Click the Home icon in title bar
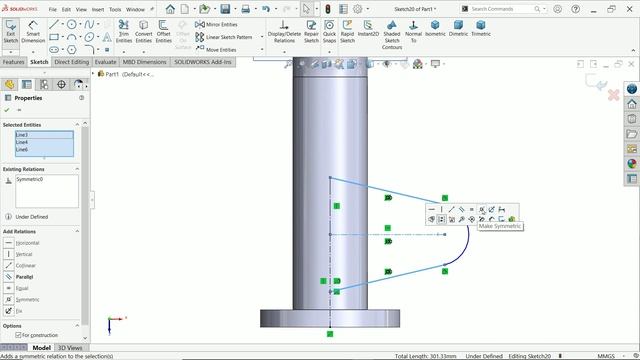This screenshot has width=640, height=360. tap(170, 9)
